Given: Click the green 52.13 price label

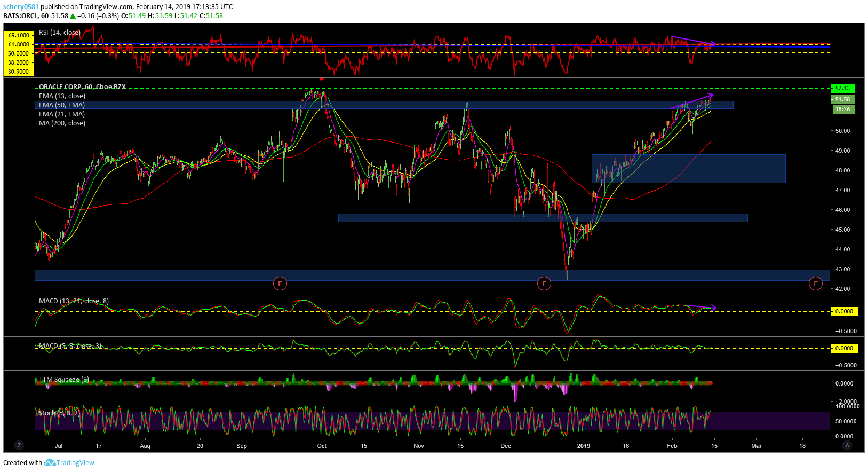Looking at the screenshot, I should (x=842, y=89).
